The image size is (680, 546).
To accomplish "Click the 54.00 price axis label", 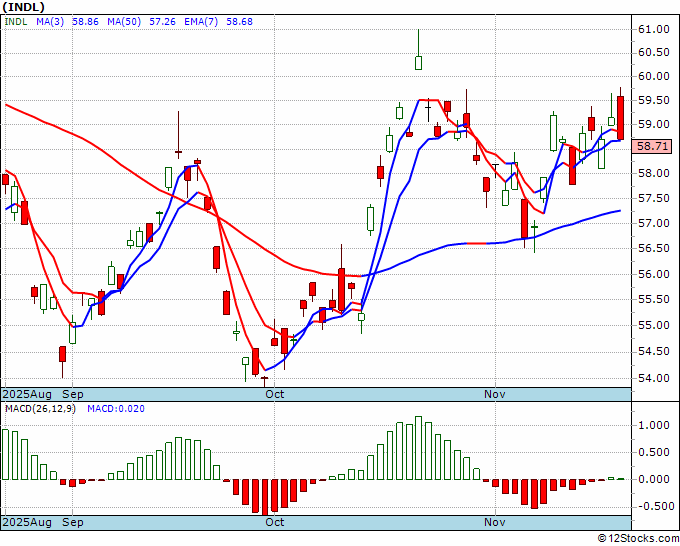I will point(654,378).
